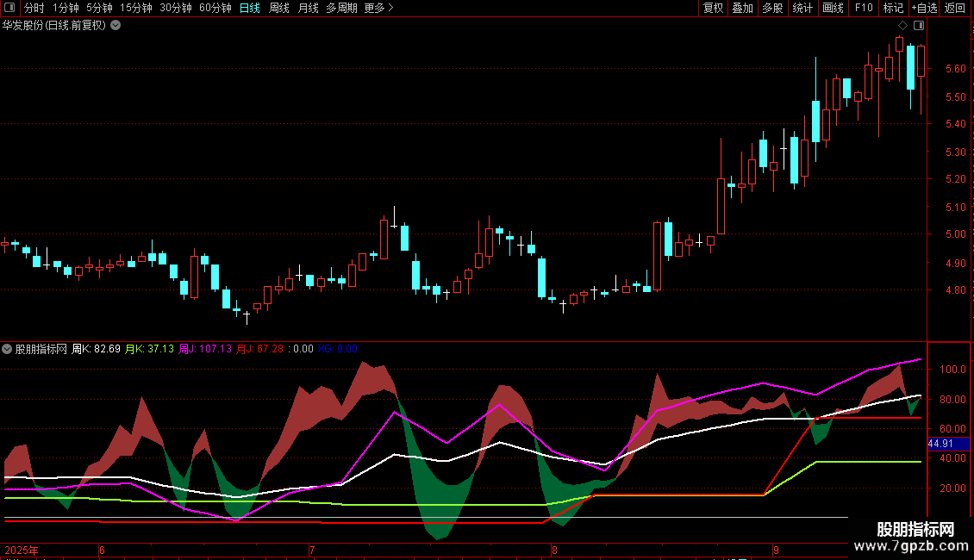Click the 44.91 value marker on indicator axis
The height and width of the screenshot is (560, 974).
[x=940, y=444]
